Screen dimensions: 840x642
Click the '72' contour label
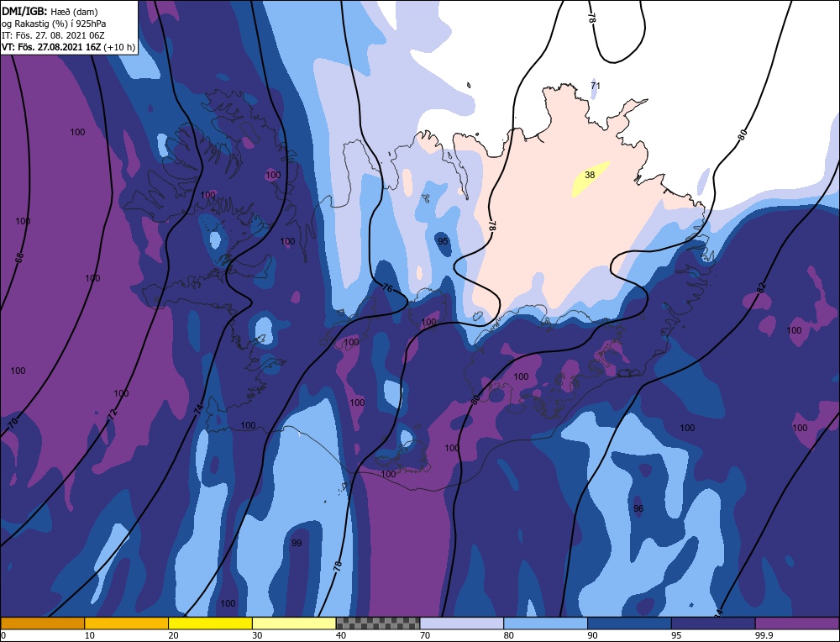pos(112,413)
